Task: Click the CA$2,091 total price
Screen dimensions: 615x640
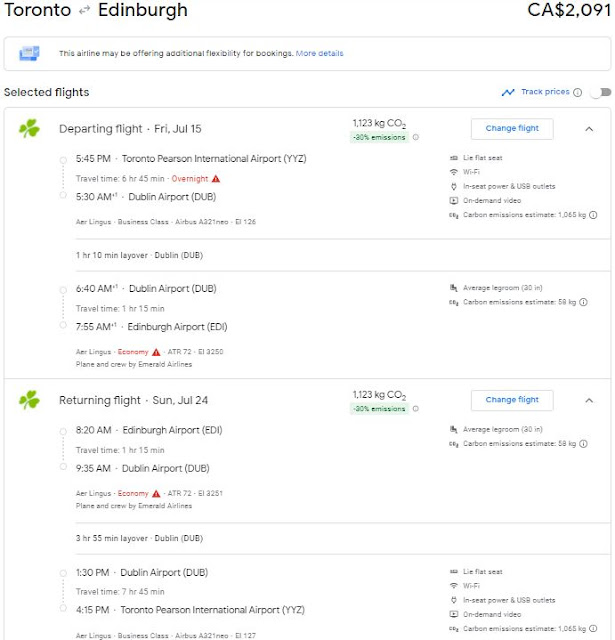Action: [x=567, y=12]
